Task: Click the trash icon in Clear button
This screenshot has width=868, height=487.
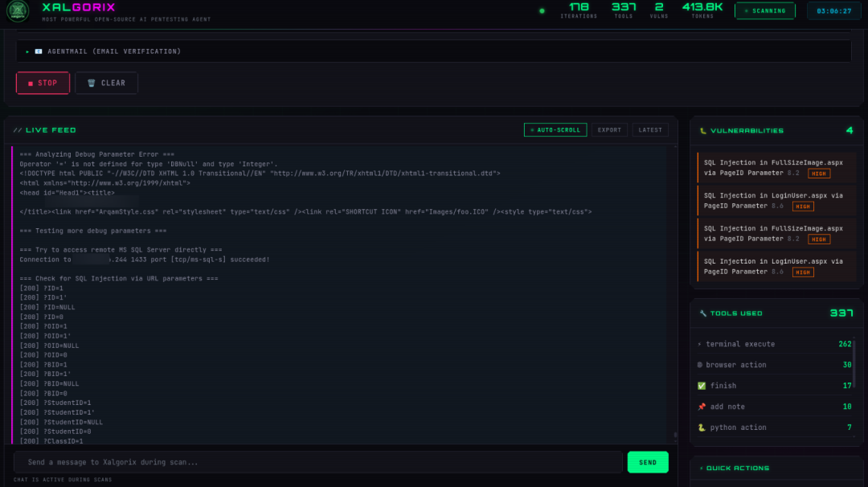Action: pos(92,83)
